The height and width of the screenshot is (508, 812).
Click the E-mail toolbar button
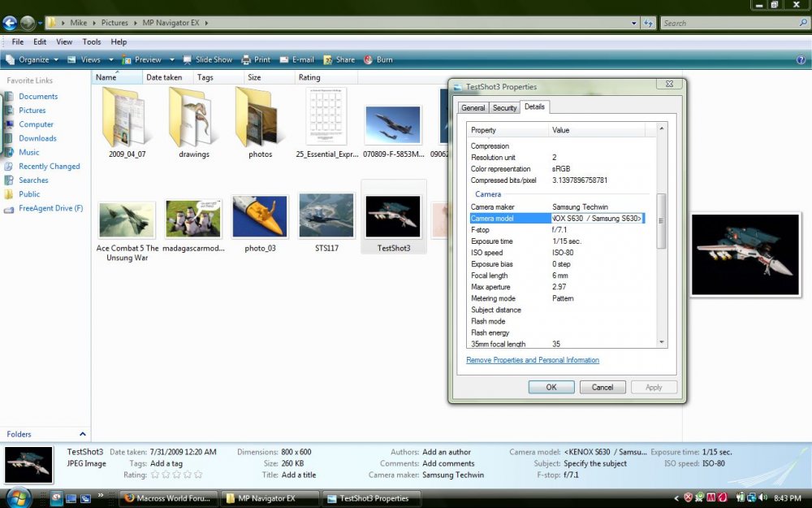click(296, 59)
